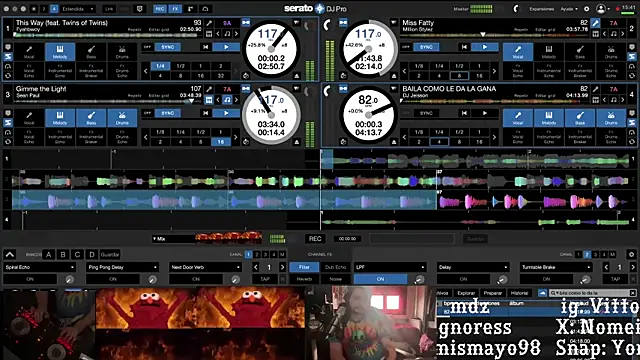The height and width of the screenshot is (360, 640).
Task: Click the REC button in mix bar
Action: 315,238
